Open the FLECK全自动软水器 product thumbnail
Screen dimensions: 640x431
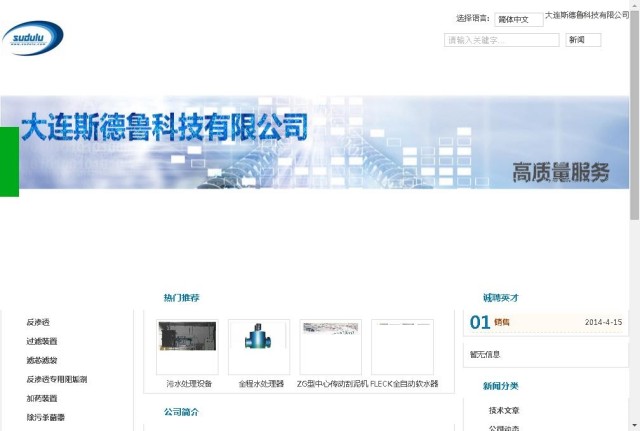(x=402, y=347)
